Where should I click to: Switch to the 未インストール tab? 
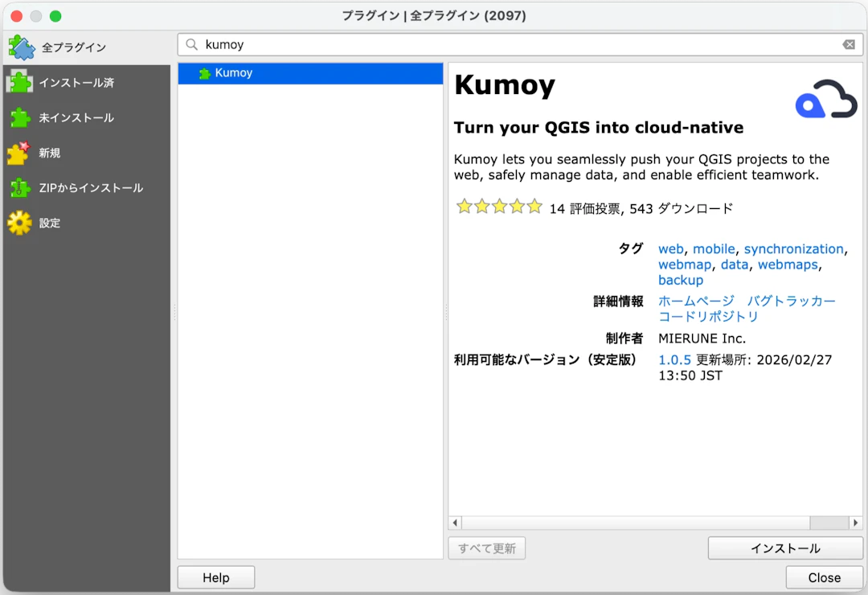[87, 117]
